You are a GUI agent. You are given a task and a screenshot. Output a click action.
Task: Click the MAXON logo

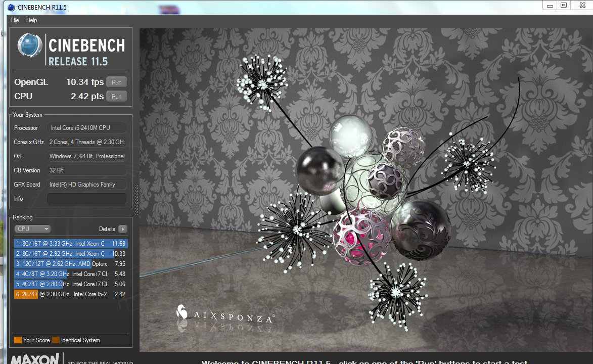pos(35,359)
